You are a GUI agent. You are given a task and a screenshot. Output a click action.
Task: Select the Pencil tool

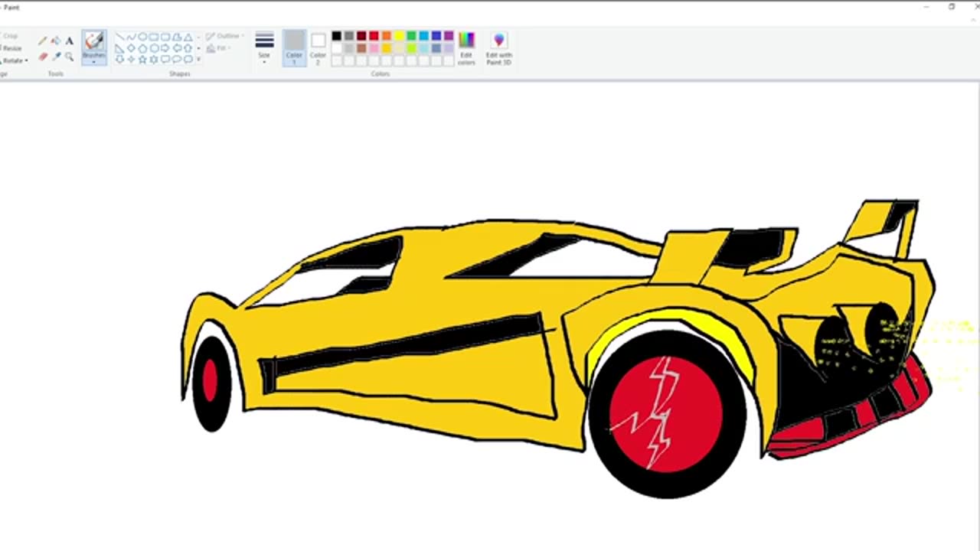coord(43,41)
